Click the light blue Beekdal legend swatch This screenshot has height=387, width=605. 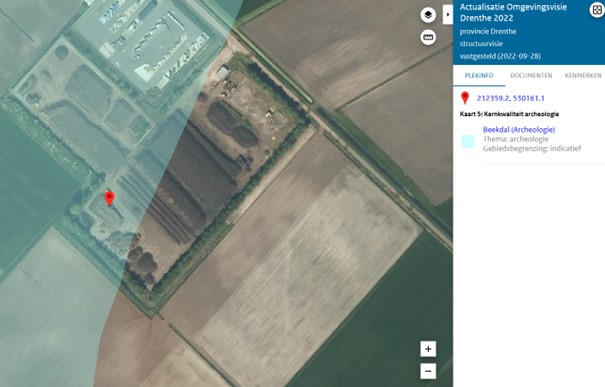[x=468, y=142]
